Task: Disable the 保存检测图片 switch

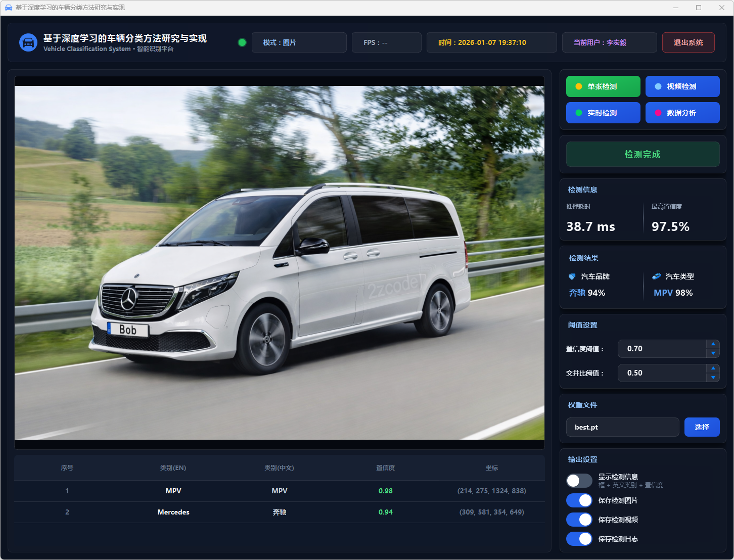Action: tap(579, 500)
